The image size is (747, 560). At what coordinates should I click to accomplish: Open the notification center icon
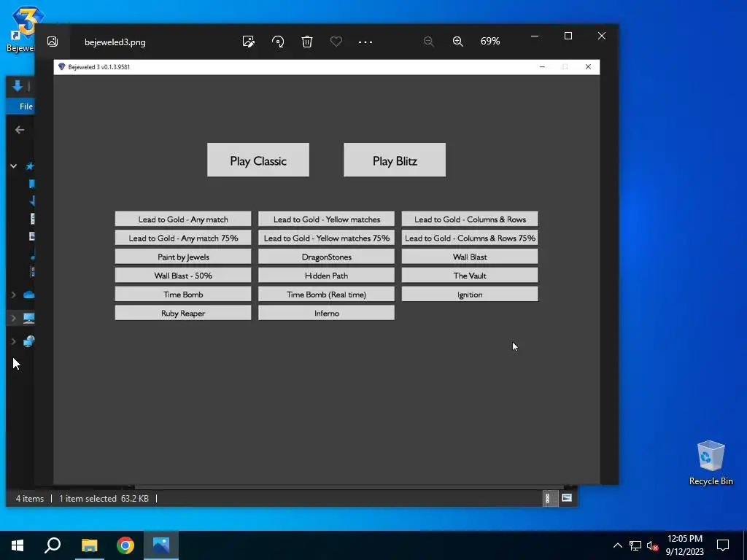coord(723,545)
